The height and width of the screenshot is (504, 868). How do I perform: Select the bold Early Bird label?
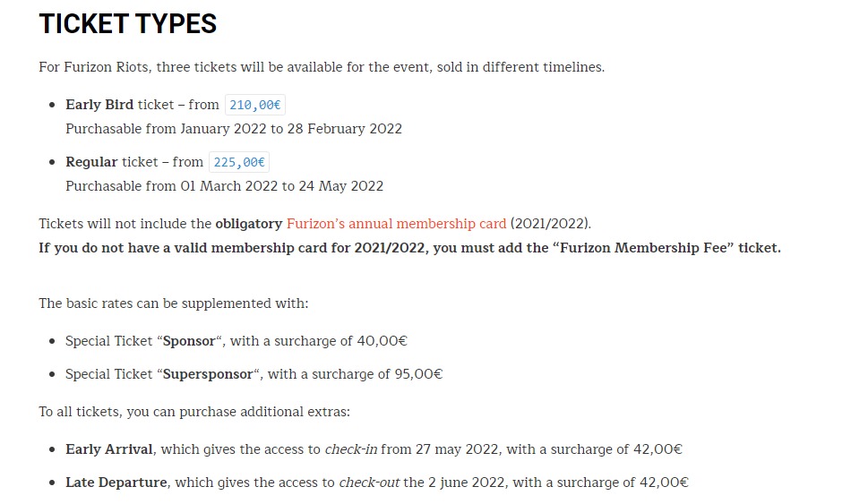coord(99,105)
